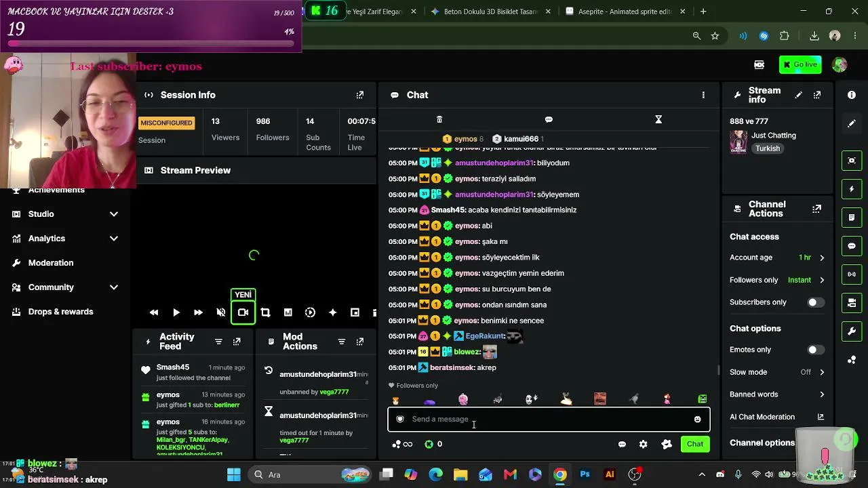Pop out the Stream info panel
This screenshot has width=868, height=488.
point(817,95)
